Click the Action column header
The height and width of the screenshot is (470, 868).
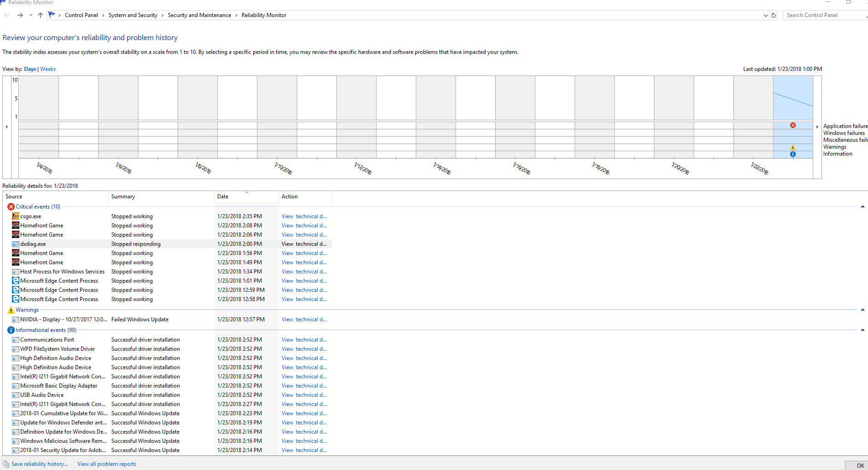[305, 197]
